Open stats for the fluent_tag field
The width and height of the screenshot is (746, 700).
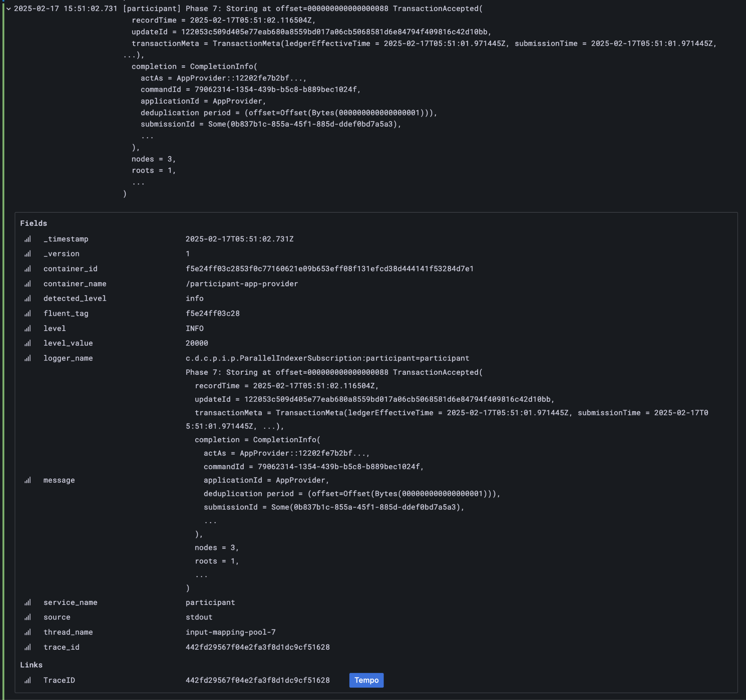click(x=28, y=313)
